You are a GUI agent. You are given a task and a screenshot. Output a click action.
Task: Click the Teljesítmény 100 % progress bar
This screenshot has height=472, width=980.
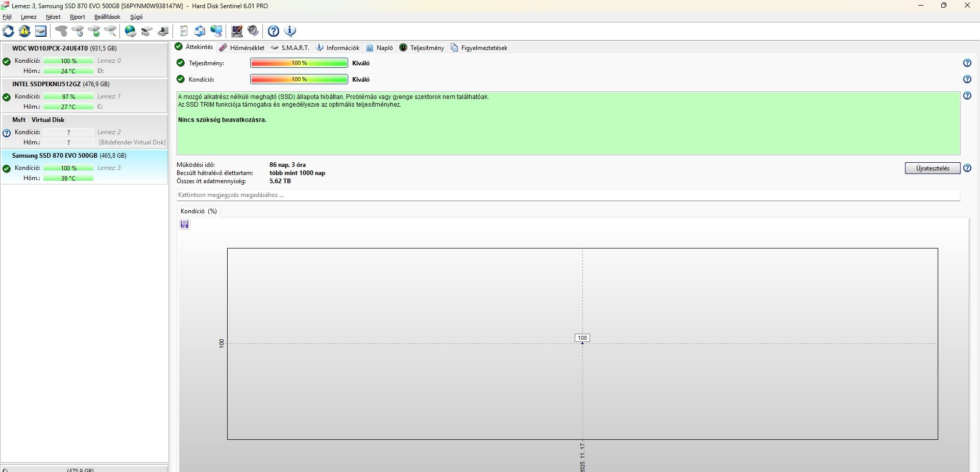299,63
